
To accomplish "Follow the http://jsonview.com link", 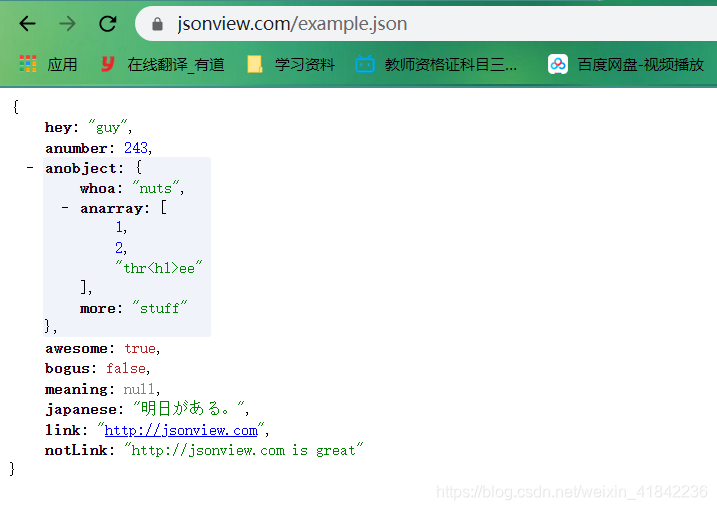I will 181,430.
